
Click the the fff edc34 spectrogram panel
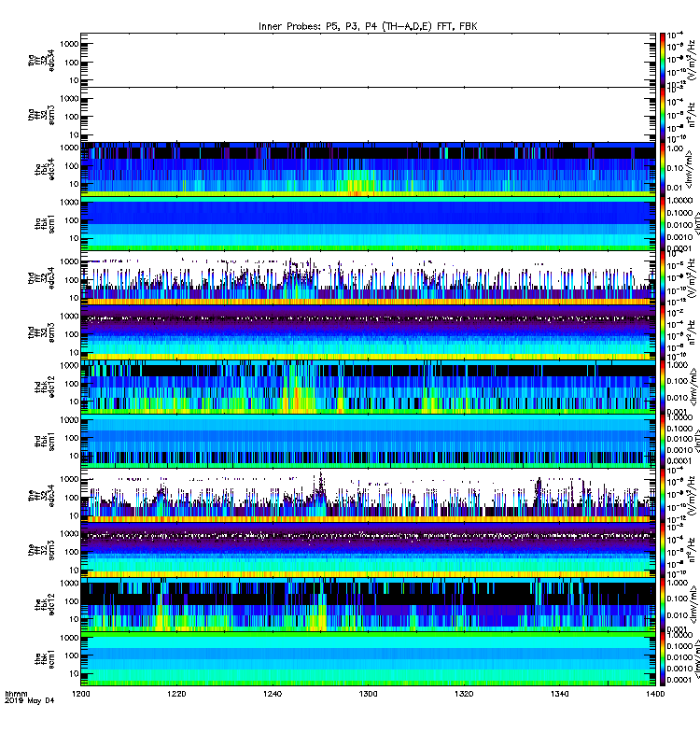click(368, 496)
